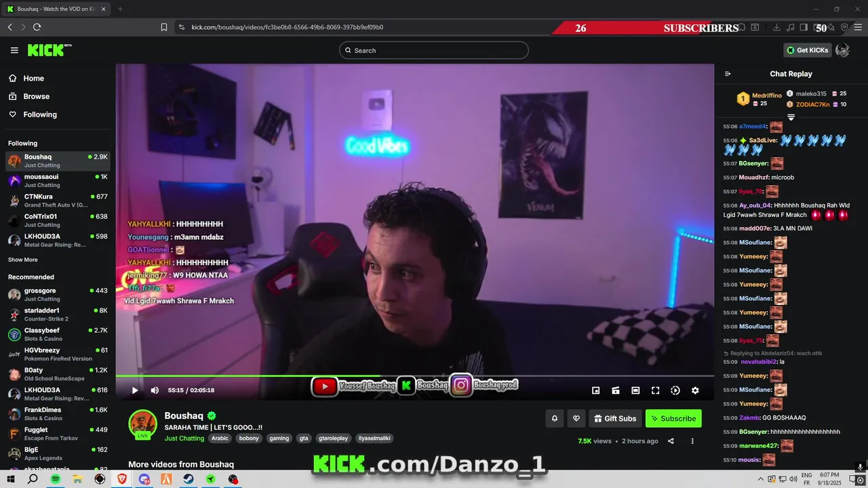Viewport: 868px width, 488px height.
Task: Open user profile avatar menu
Action: tap(843, 50)
